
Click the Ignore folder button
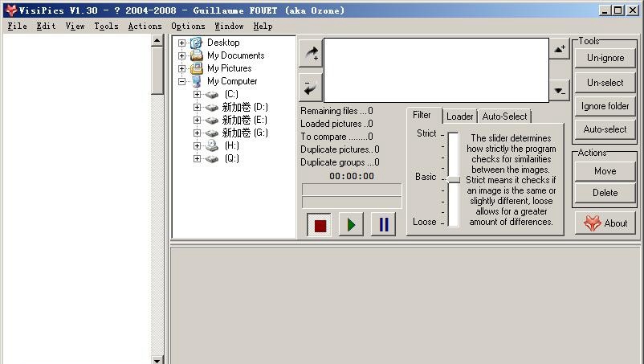pyautogui.click(x=605, y=106)
